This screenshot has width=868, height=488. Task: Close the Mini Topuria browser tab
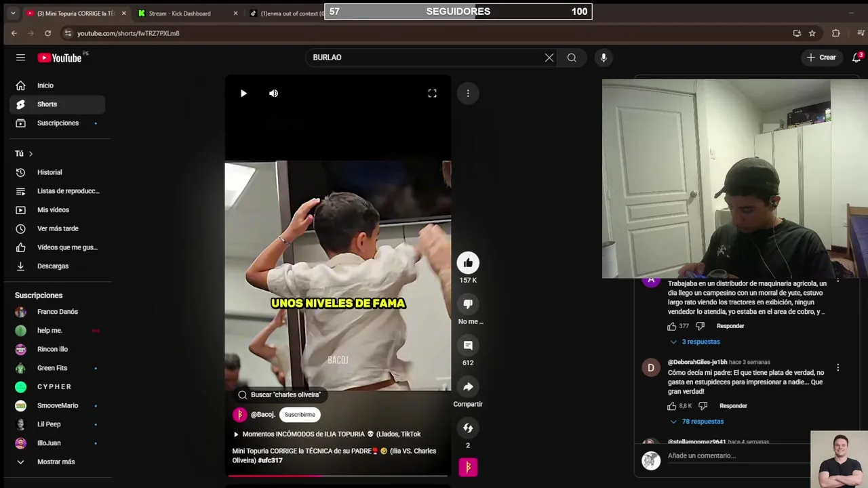pyautogui.click(x=123, y=13)
